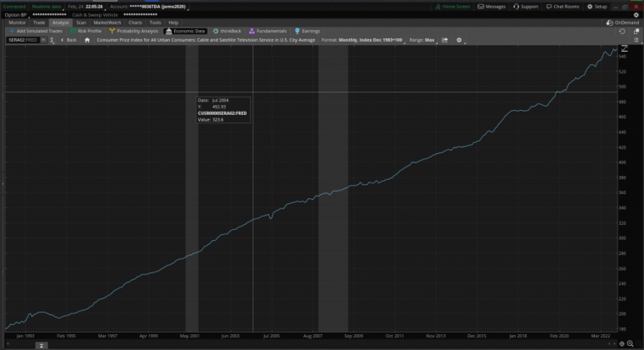Click the home icon beside the Back button

click(87, 39)
